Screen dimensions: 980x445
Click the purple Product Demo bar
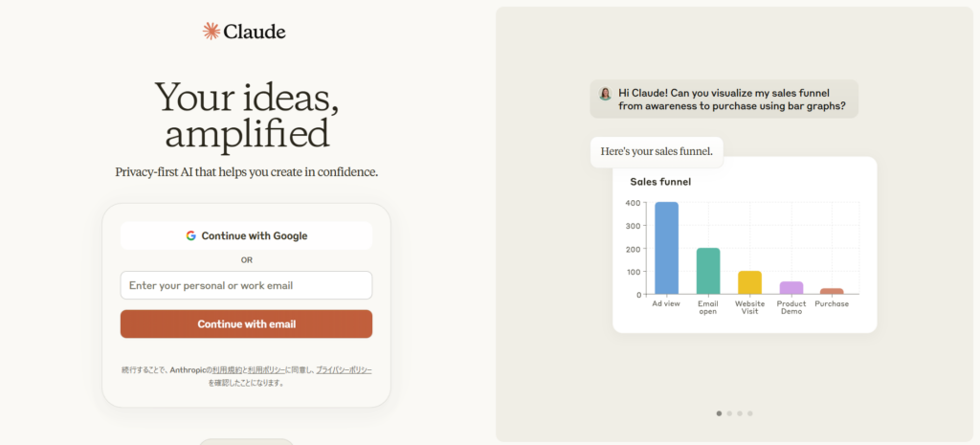point(791,287)
